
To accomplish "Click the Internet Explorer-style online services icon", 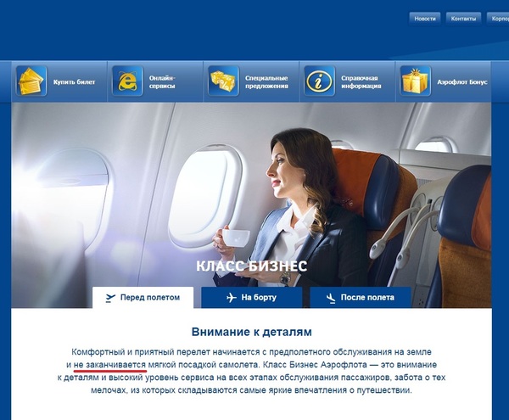I will tap(127, 81).
